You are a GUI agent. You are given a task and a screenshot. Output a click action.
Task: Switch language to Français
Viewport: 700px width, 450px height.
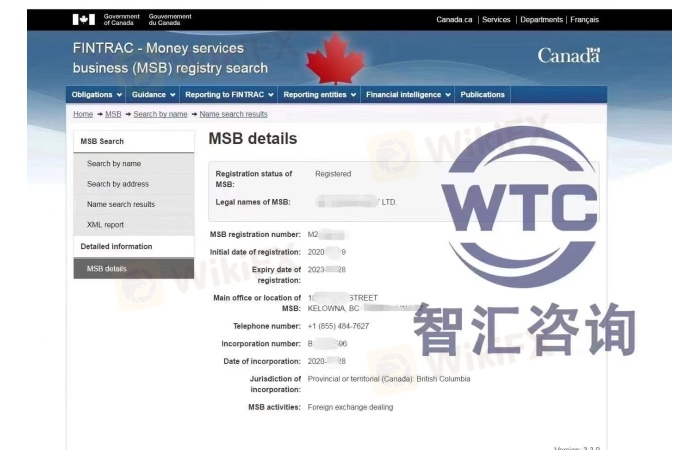[584, 20]
